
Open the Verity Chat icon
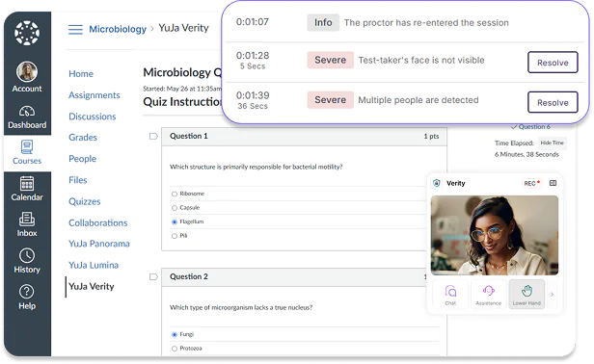[x=450, y=291]
